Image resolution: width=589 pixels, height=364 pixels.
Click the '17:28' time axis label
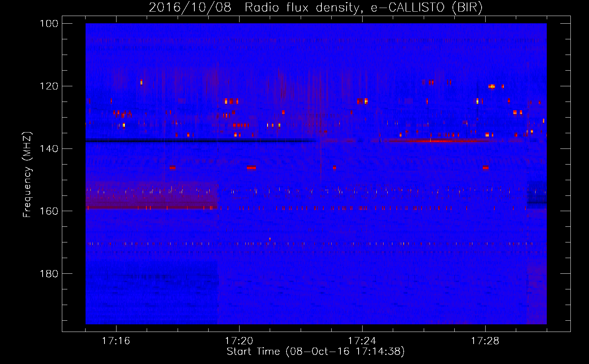click(x=485, y=341)
